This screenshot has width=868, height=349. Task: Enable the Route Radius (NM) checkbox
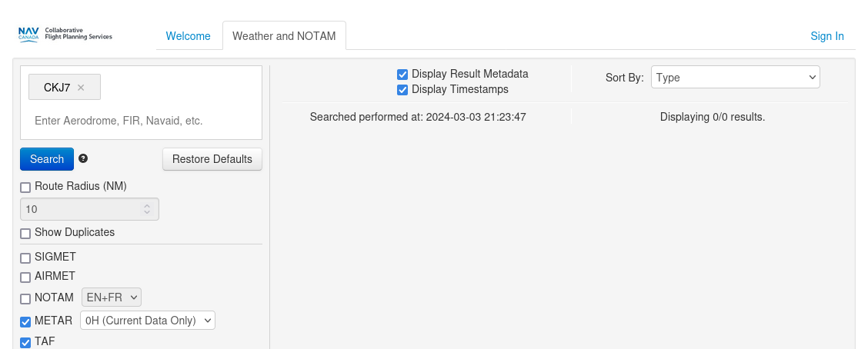[x=25, y=187]
